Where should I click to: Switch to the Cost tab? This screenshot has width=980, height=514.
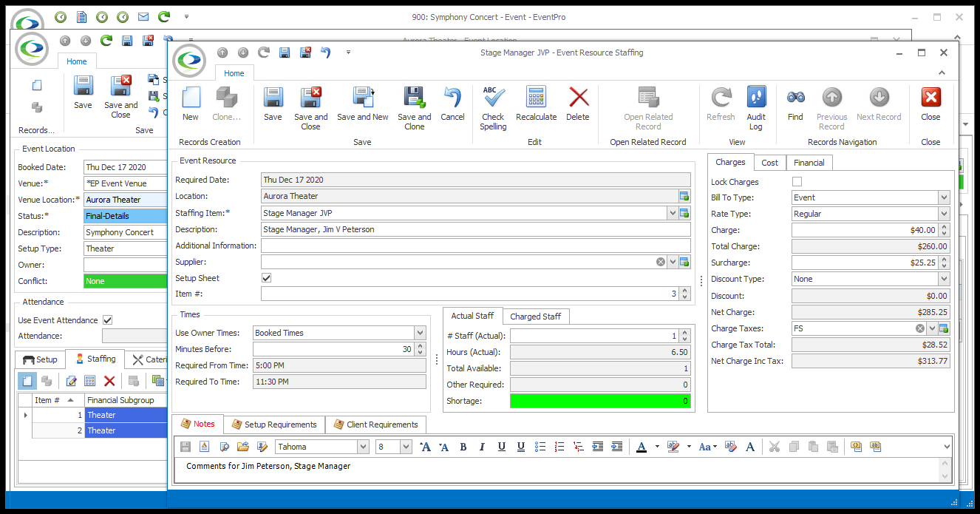pos(769,163)
